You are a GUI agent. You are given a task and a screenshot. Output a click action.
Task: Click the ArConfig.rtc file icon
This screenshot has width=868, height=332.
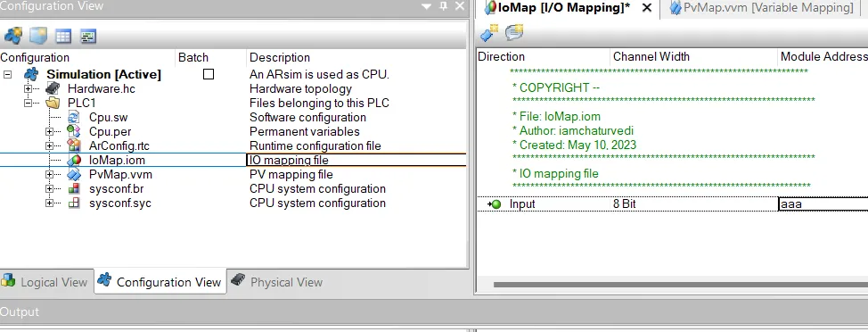click(x=74, y=145)
